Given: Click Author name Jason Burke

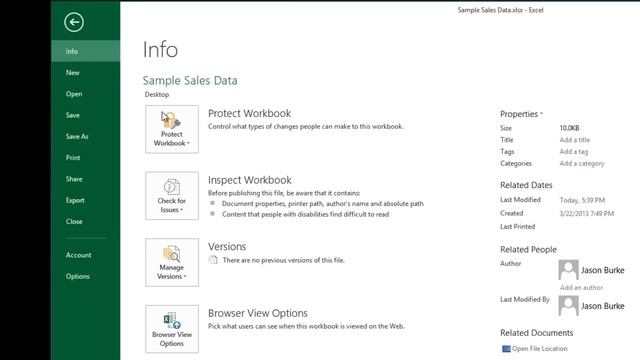Looking at the screenshot, I should pyautogui.click(x=602, y=270).
